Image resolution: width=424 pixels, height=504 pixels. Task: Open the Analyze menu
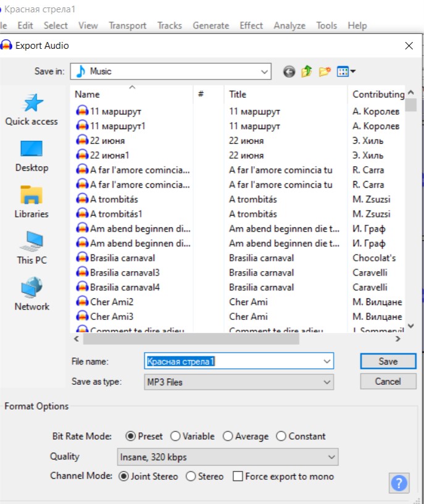pyautogui.click(x=289, y=25)
